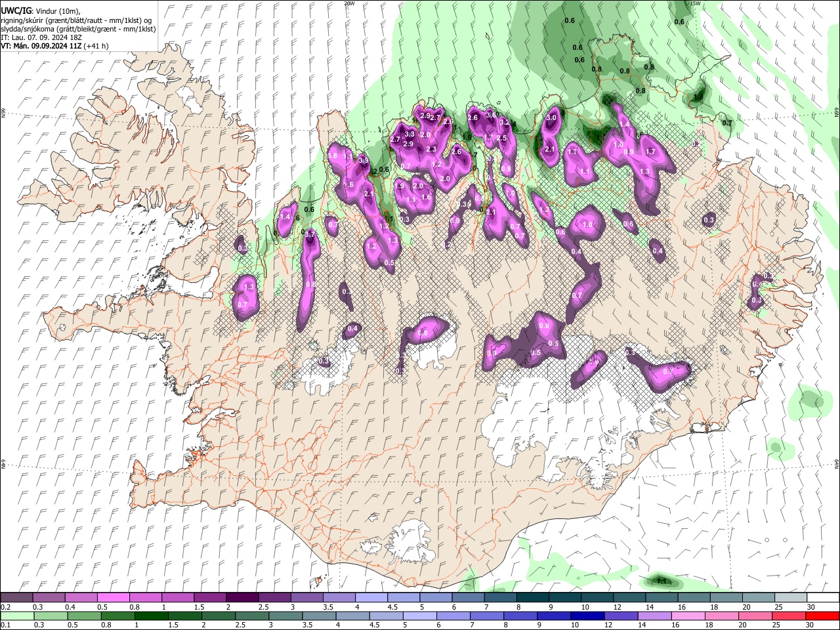Click the white 30 swatch in snow legend
This screenshot has height=630, width=840.
823,598
